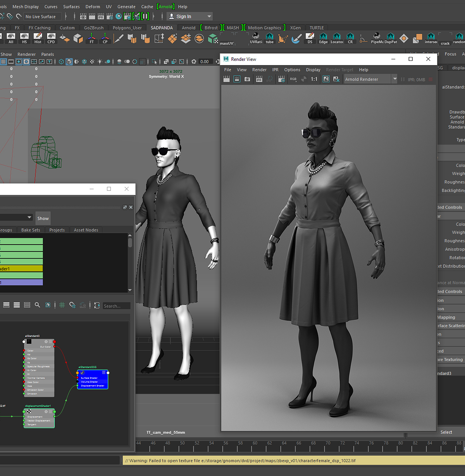Viewport: 465px width, 476px height.
Task: Open the Show menu in viewport panel
Action: 6,54
